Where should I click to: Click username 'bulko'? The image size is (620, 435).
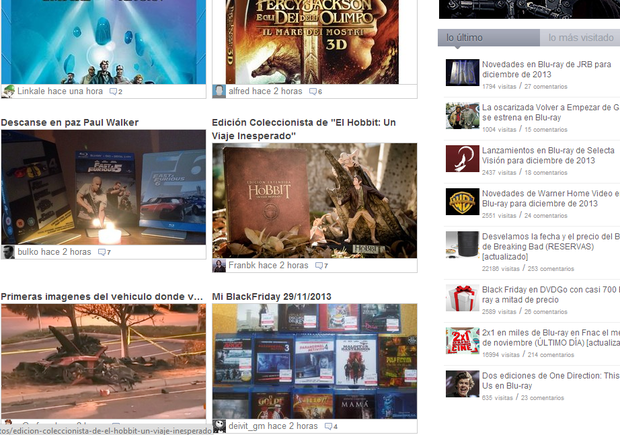pos(28,252)
